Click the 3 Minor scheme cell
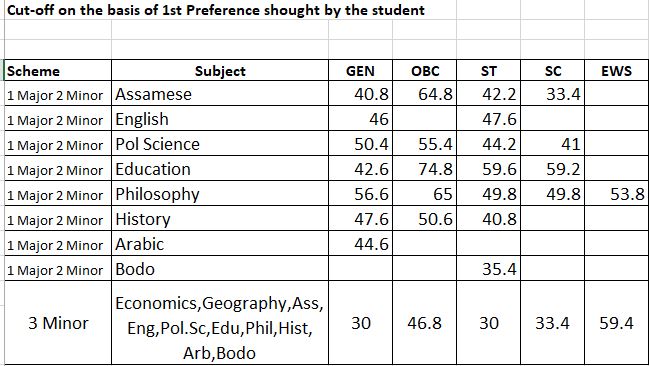The width and height of the screenshot is (649, 366). [x=58, y=323]
